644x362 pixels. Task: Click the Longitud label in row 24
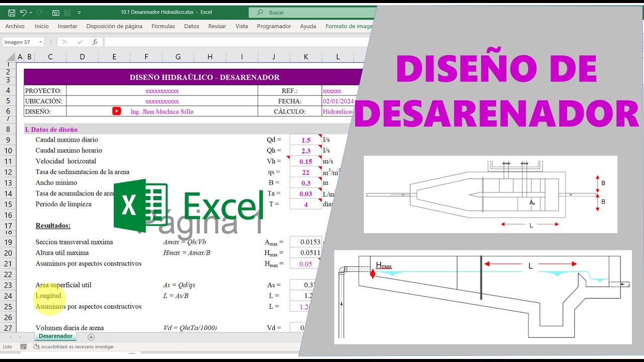48,296
